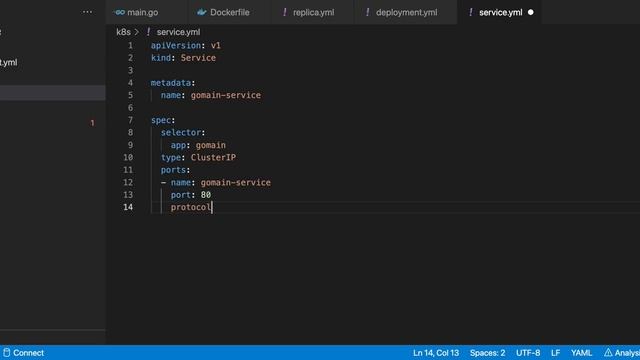Click the Analysis warning icon in status bar

(608, 353)
